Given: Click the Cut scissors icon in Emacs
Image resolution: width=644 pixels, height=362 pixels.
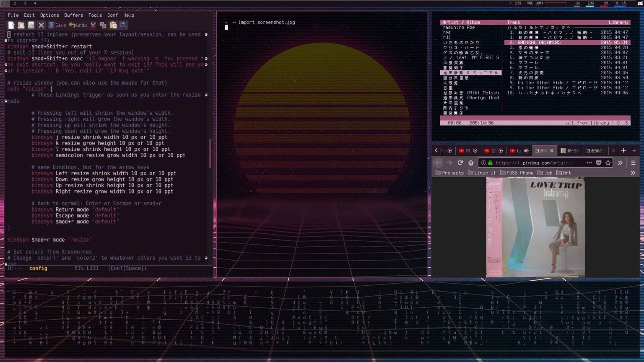Looking at the screenshot, I should (93, 25).
